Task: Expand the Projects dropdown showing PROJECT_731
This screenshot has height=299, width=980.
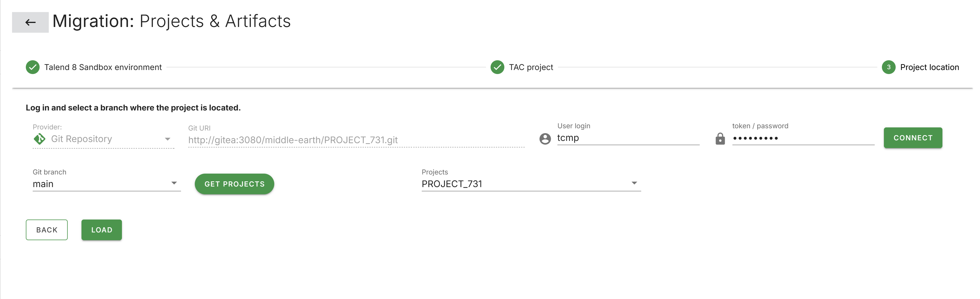Action: coord(634,183)
